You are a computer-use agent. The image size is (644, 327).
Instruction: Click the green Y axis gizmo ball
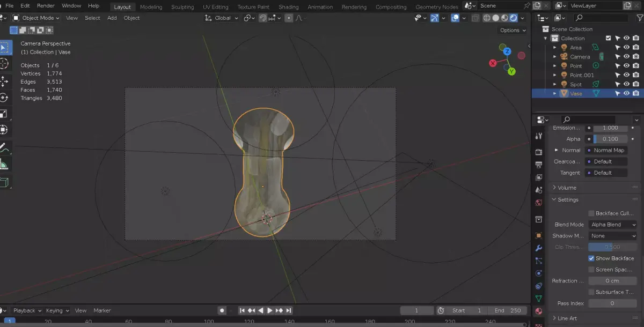click(x=511, y=71)
